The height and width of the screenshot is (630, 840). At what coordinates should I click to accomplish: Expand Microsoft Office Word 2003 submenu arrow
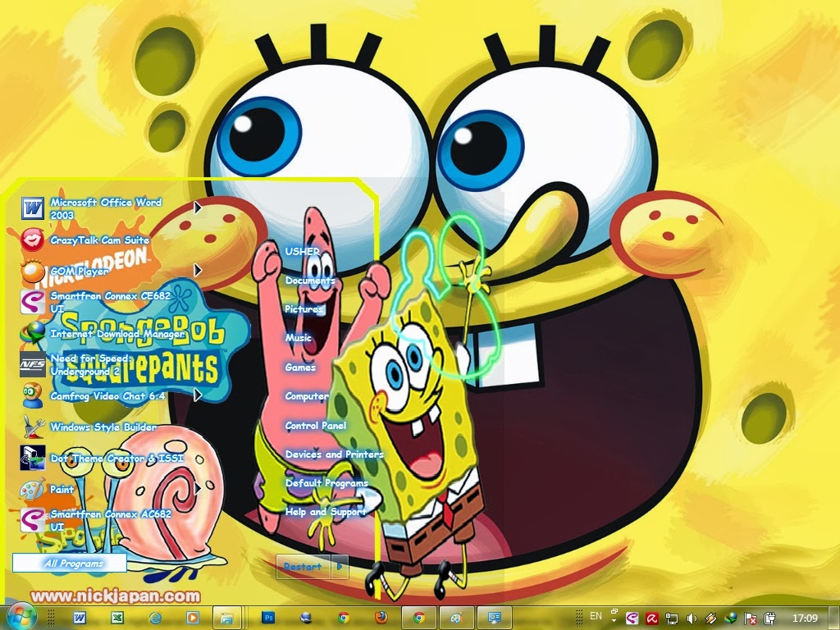[197, 207]
